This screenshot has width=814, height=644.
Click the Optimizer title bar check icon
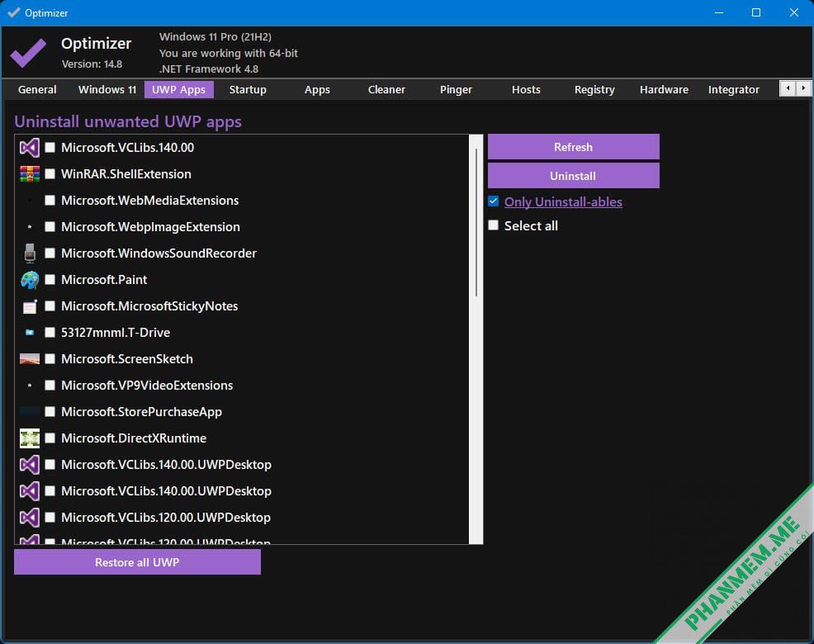tap(13, 12)
